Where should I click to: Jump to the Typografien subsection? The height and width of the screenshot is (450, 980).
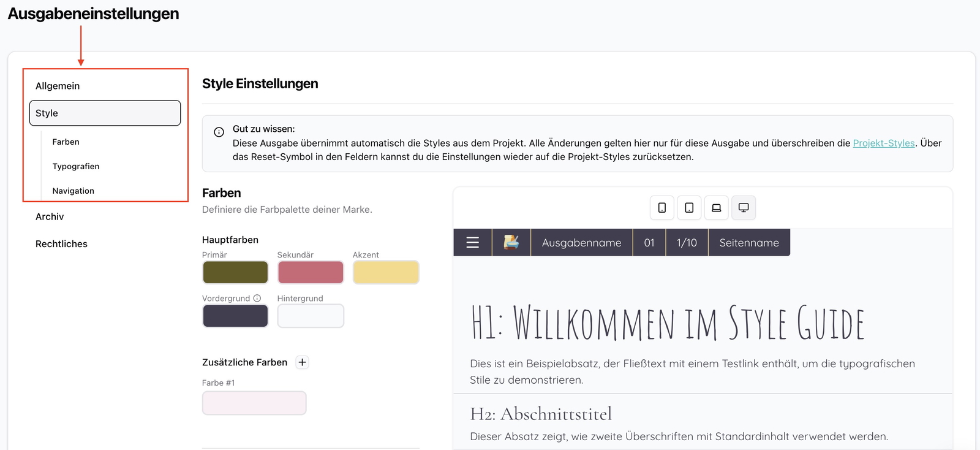pyautogui.click(x=76, y=166)
